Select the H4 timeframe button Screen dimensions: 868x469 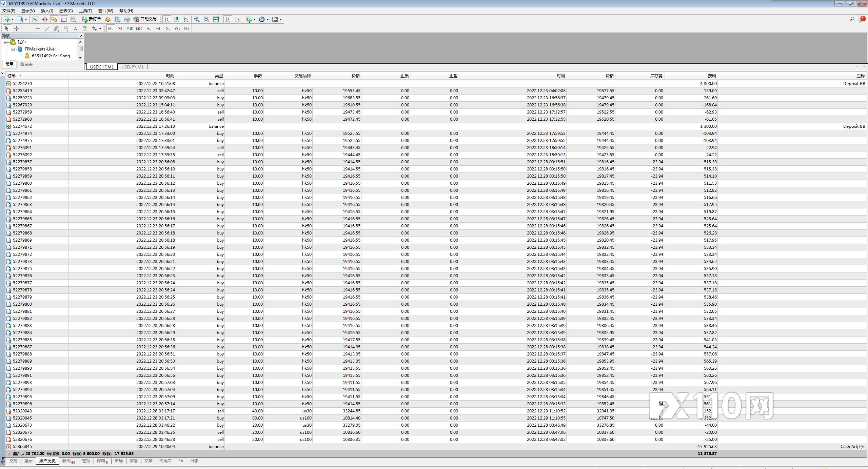158,28
